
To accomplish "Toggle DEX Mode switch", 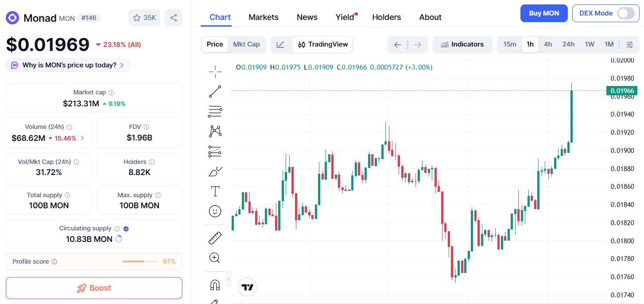I will 625,13.
